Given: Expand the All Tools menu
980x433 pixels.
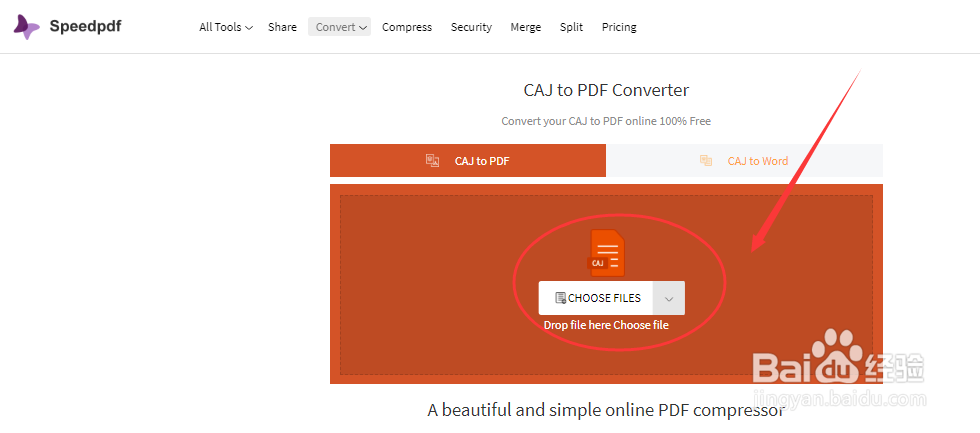Looking at the screenshot, I should pyautogui.click(x=226, y=27).
